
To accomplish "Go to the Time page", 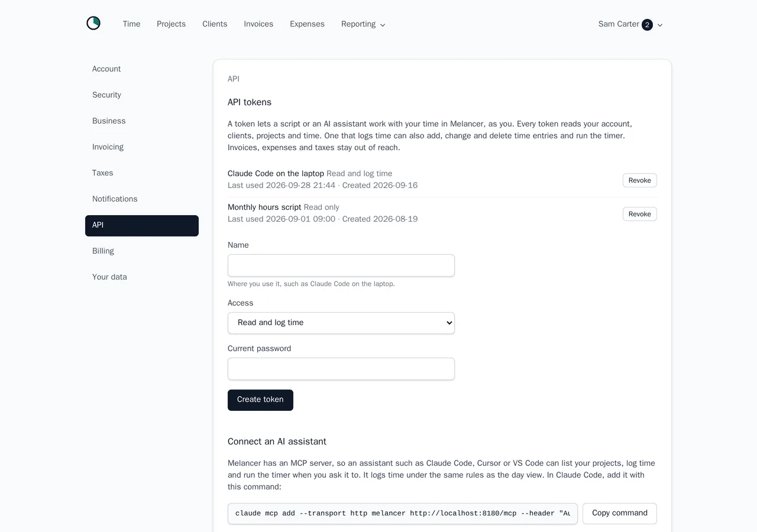I will click(131, 24).
